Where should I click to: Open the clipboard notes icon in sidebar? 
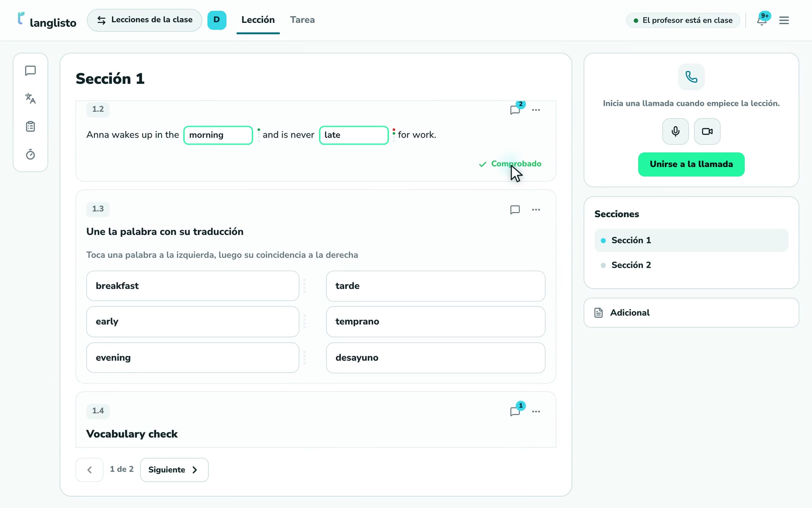(30, 127)
